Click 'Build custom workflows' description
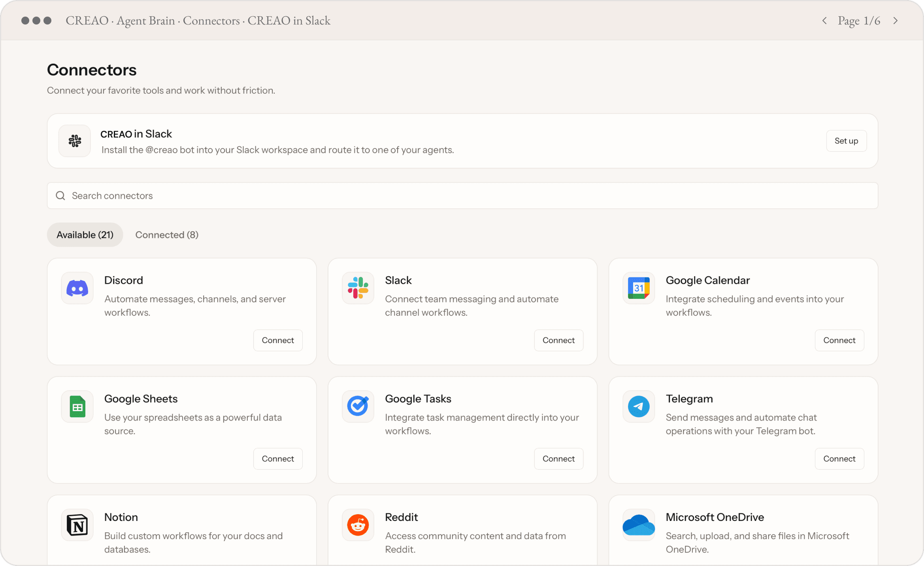Image resolution: width=924 pixels, height=566 pixels. pos(194,543)
